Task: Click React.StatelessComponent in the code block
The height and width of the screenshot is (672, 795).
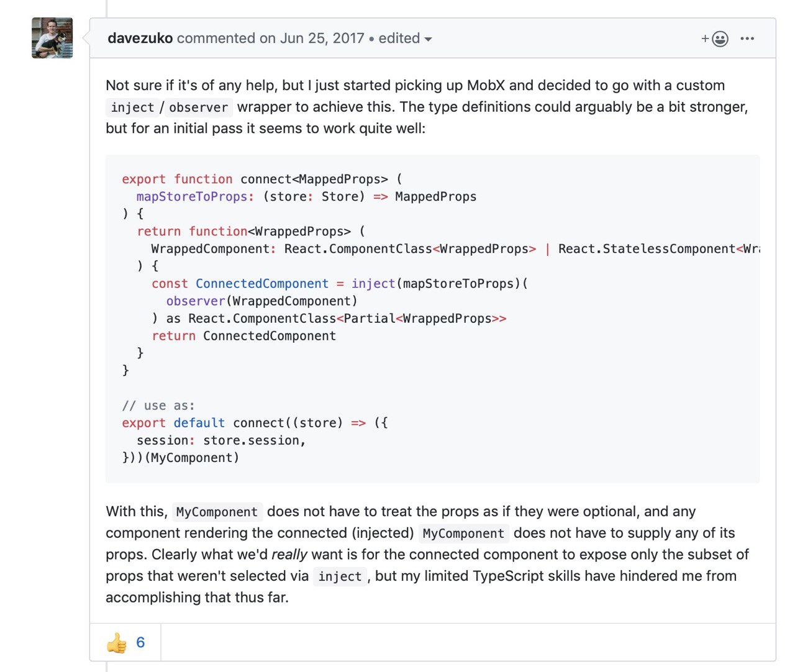Action: pos(647,248)
